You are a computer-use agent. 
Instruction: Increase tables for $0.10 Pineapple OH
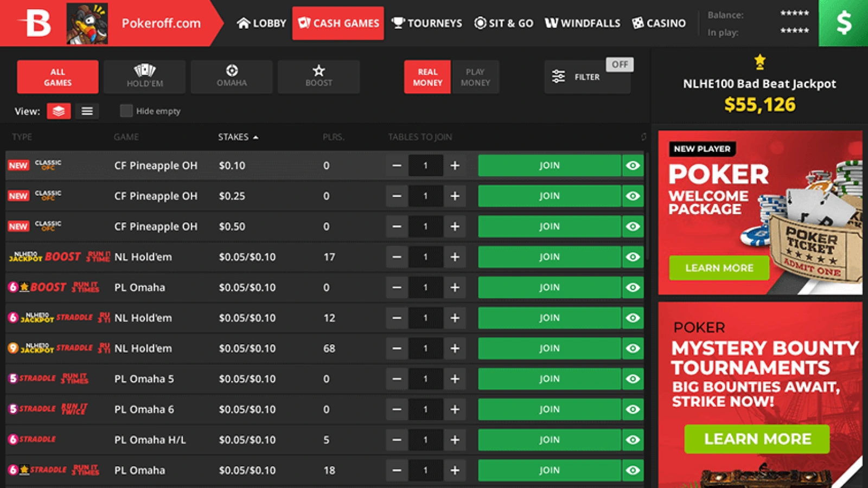click(x=455, y=165)
